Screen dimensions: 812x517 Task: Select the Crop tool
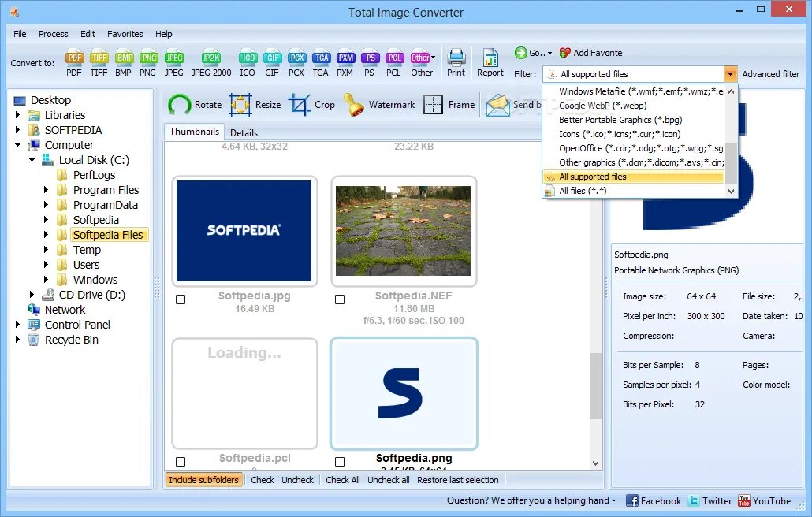coord(311,105)
